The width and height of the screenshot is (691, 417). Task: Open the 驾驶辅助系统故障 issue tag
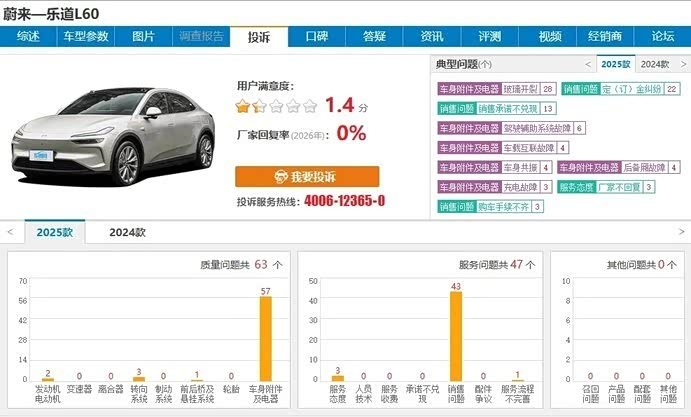point(511,128)
